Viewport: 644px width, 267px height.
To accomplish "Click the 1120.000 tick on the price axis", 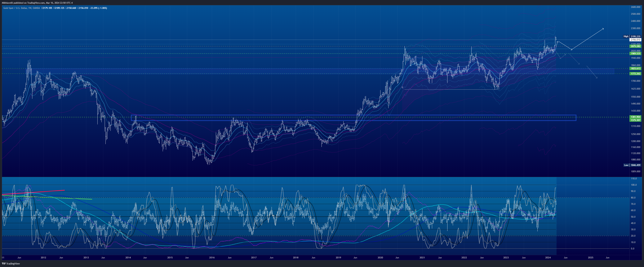I will [x=636, y=153].
